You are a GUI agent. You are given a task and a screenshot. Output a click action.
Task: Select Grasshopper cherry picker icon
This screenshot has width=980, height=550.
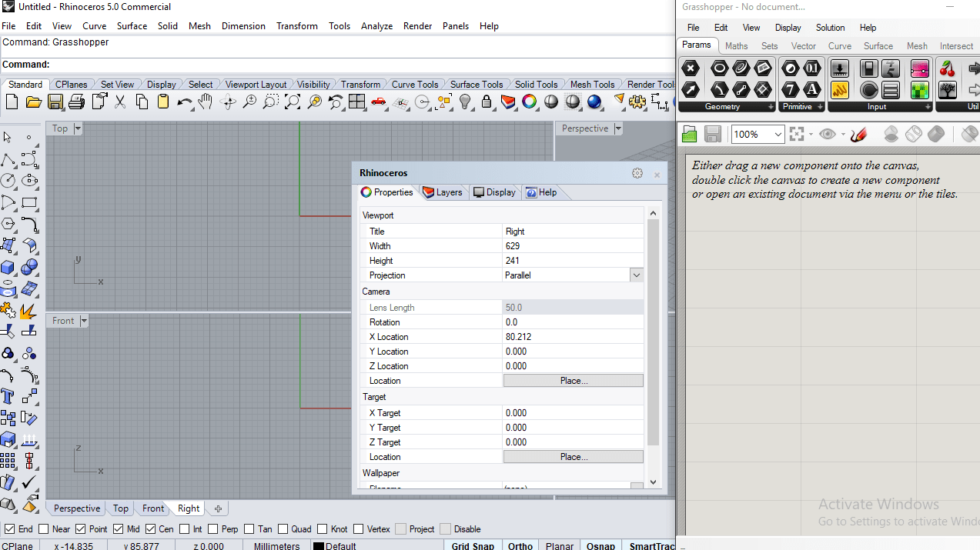tap(948, 68)
